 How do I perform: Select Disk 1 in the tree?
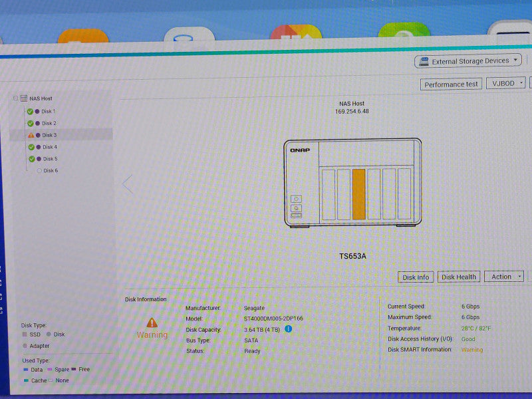click(48, 111)
